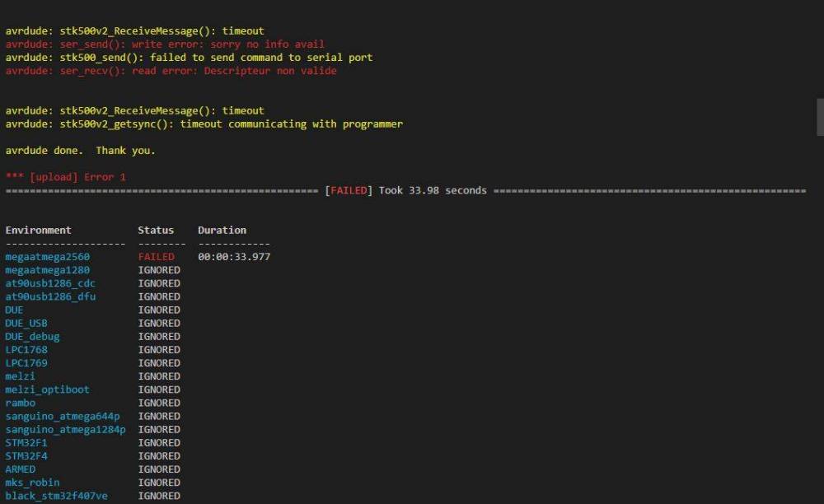Click the DUE_USB environment name
Viewport: 824px width, 504px height.
[x=26, y=323]
